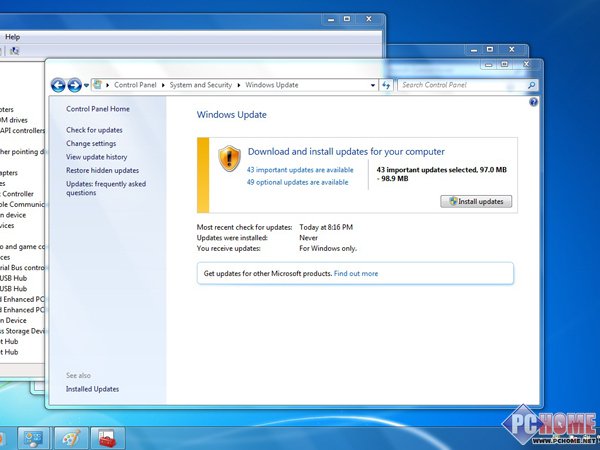
Task: Click 'Never' installed status text
Action: [308, 238]
